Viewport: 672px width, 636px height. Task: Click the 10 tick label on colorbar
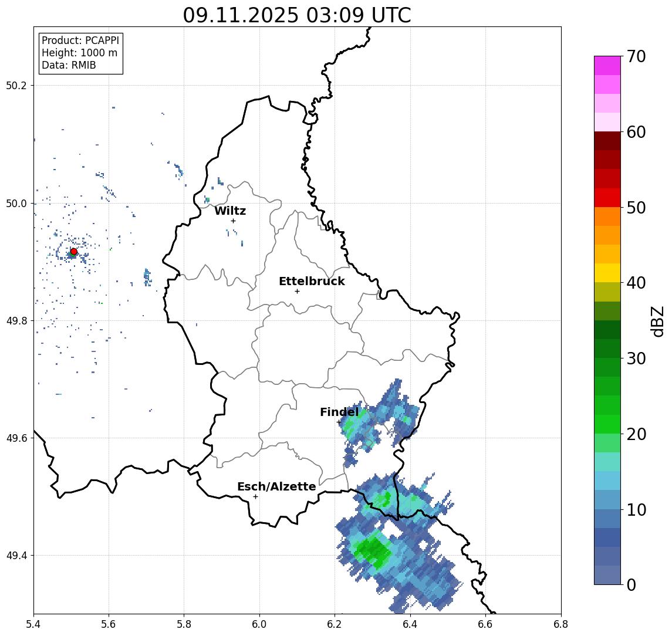pyautogui.click(x=636, y=509)
